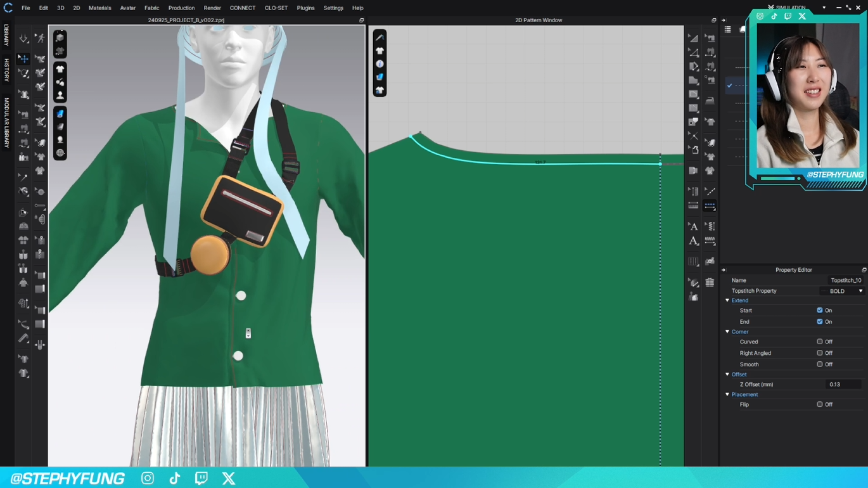Click the white T-shirt icon in 2D window toolbar
868x488 pixels.
coord(380,51)
